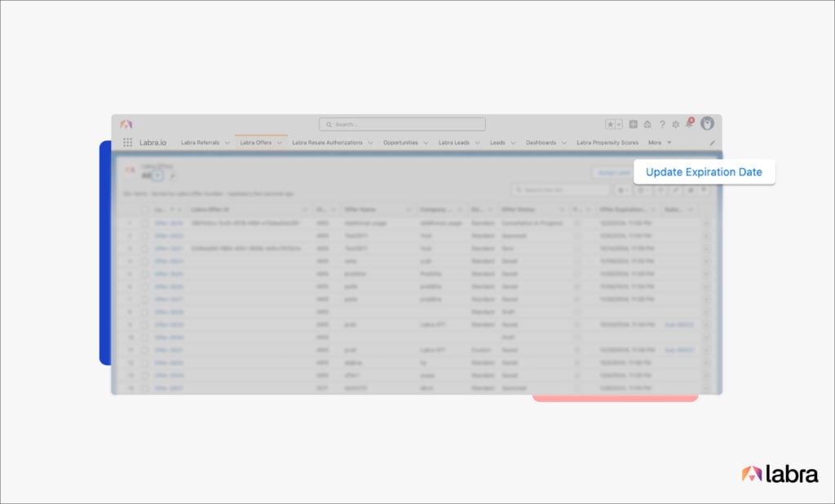Click the Labra.io app name
This screenshot has height=504, width=835.
click(x=152, y=143)
